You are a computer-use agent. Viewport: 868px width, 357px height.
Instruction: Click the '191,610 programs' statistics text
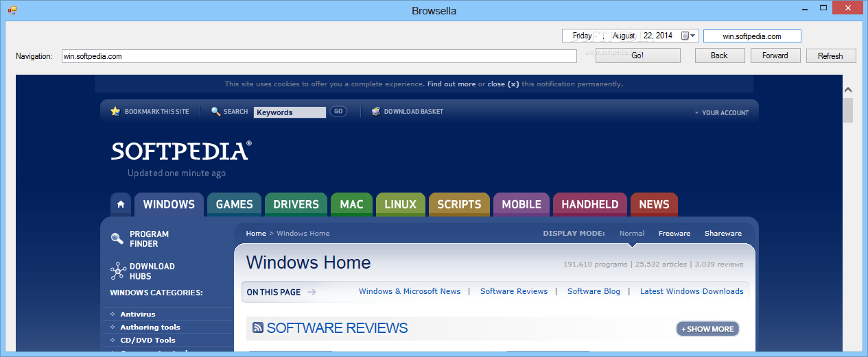coord(596,264)
